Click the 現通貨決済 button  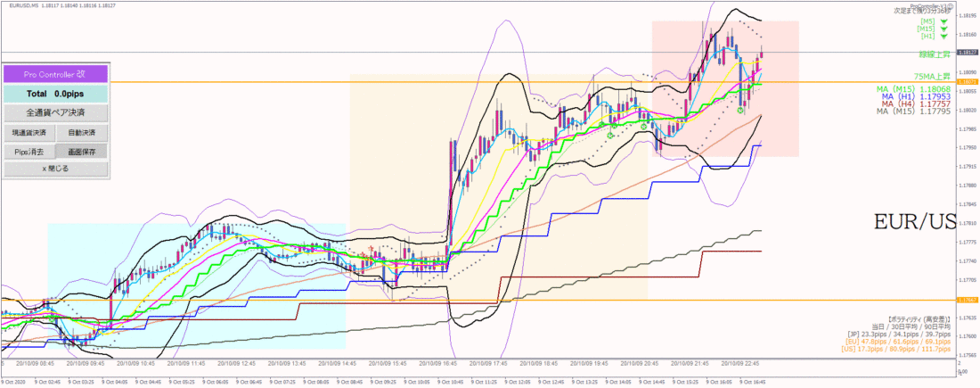point(29,133)
